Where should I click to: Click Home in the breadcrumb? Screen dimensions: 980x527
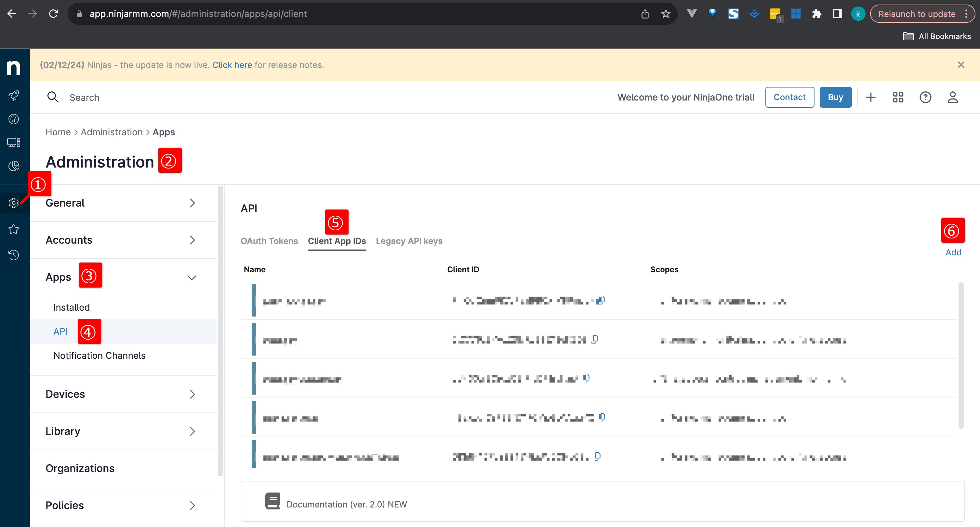[58, 132]
